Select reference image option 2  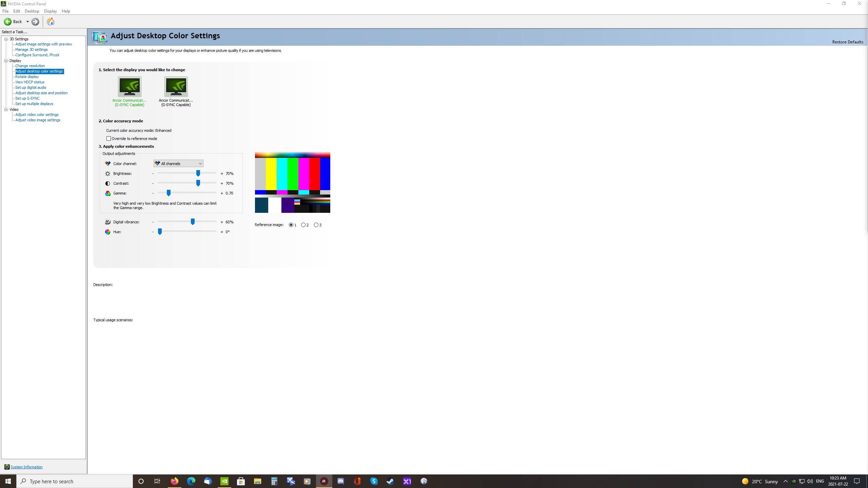(x=303, y=225)
